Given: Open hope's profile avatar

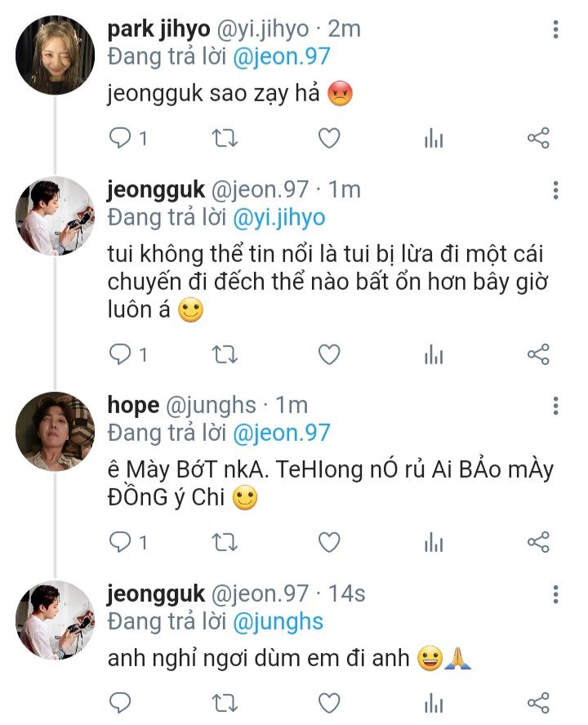Looking at the screenshot, I should [x=54, y=430].
